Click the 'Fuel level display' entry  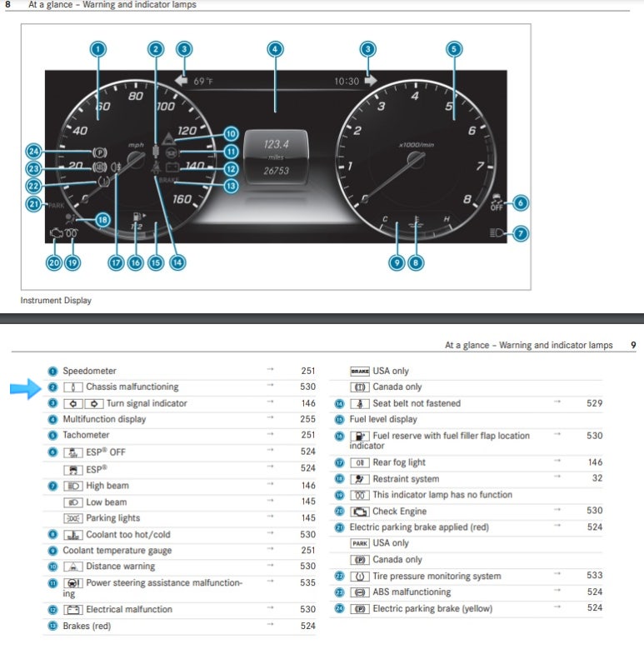pos(383,419)
